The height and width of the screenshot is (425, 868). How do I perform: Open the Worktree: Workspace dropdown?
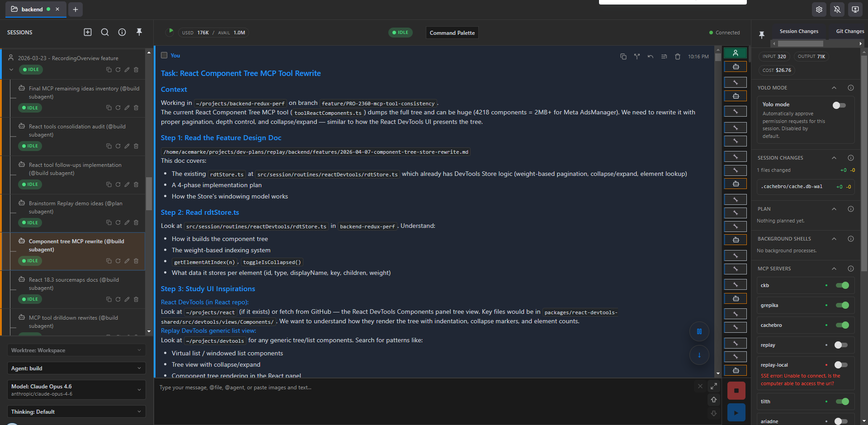[76, 350]
